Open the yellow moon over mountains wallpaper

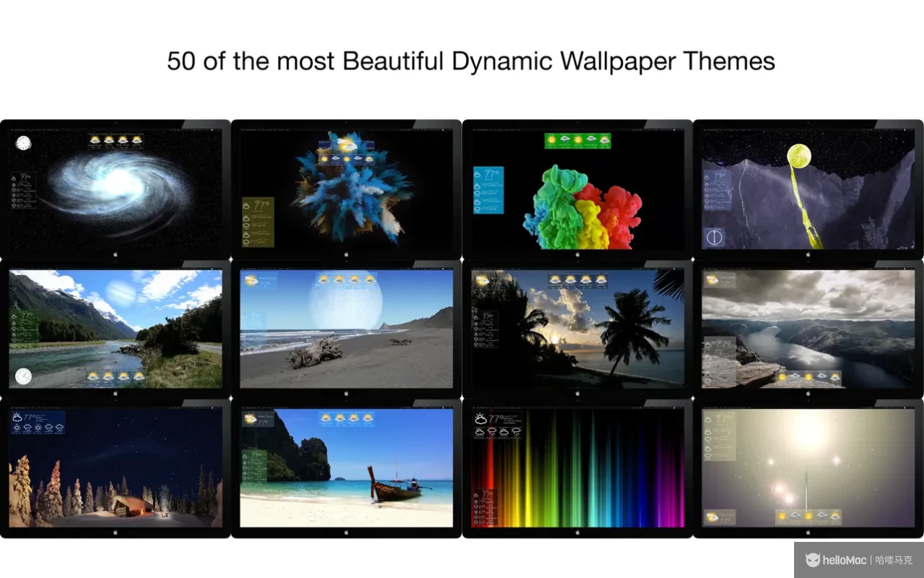(x=808, y=189)
